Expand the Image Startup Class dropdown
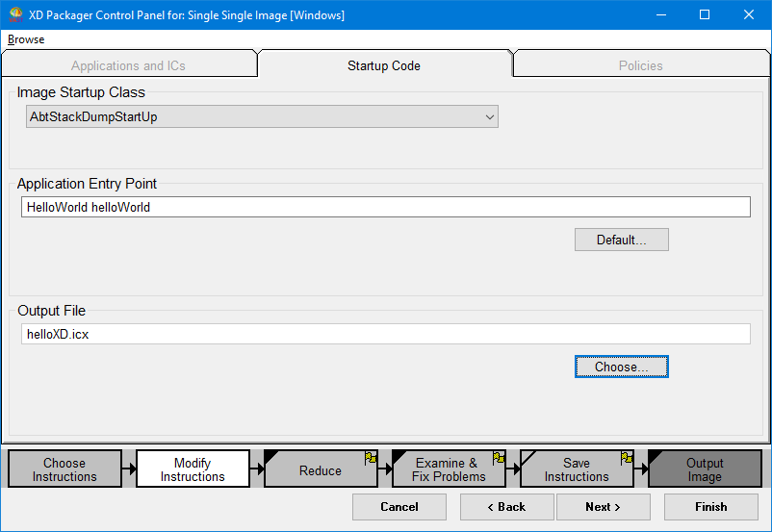 click(490, 117)
